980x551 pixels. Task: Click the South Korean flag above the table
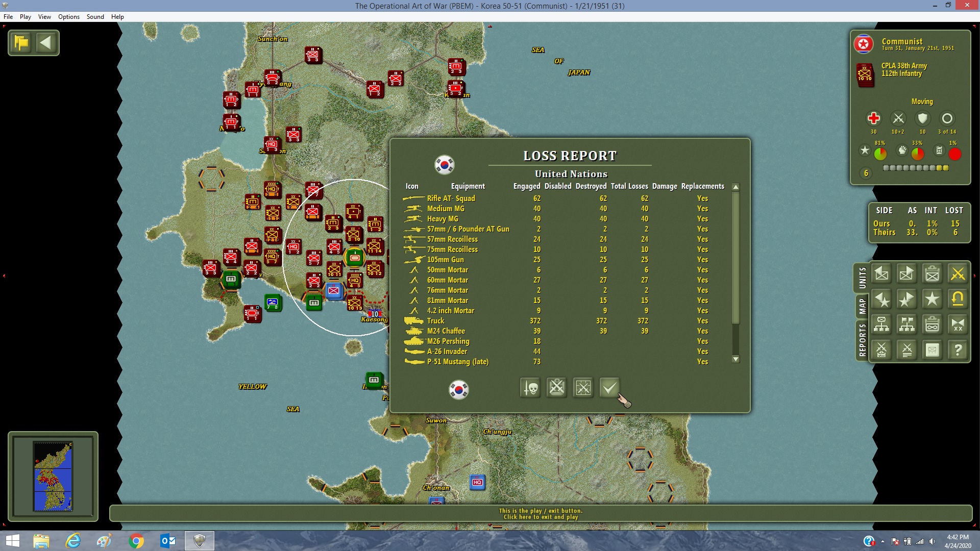tap(445, 165)
